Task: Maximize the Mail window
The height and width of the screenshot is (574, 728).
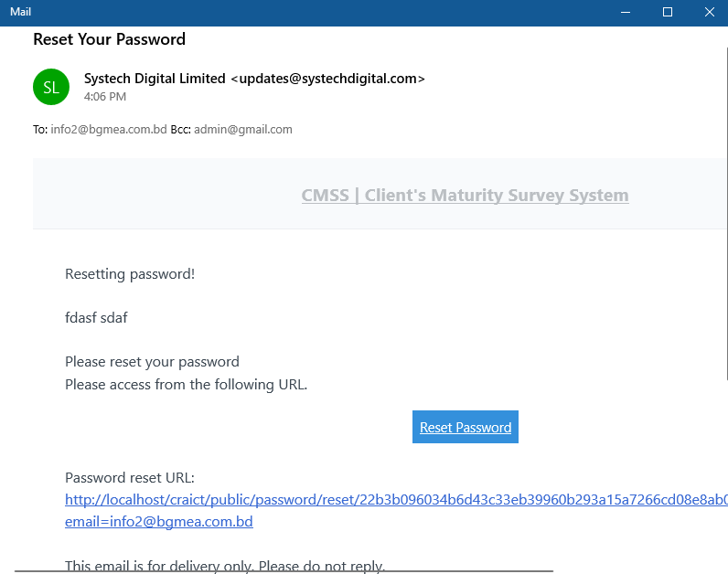Action: coord(668,12)
